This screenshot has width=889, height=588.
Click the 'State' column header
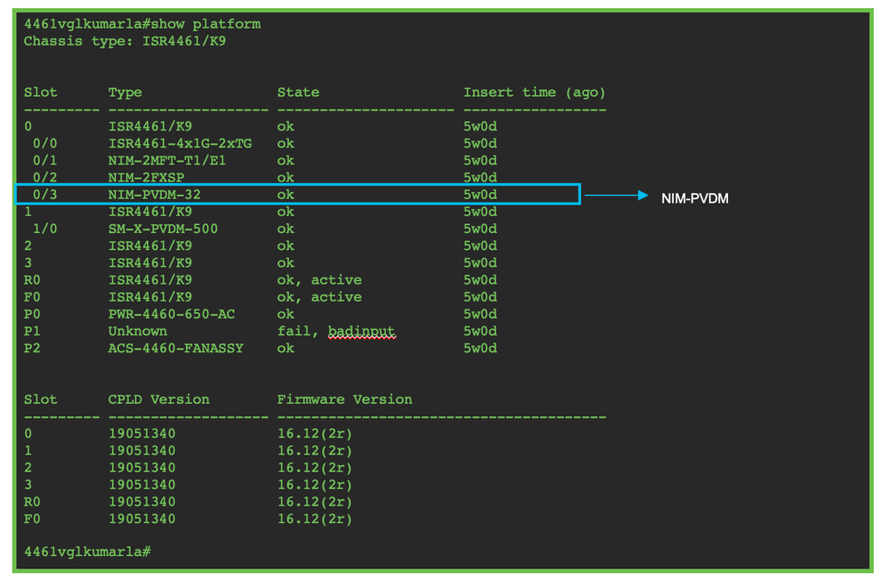click(x=298, y=93)
